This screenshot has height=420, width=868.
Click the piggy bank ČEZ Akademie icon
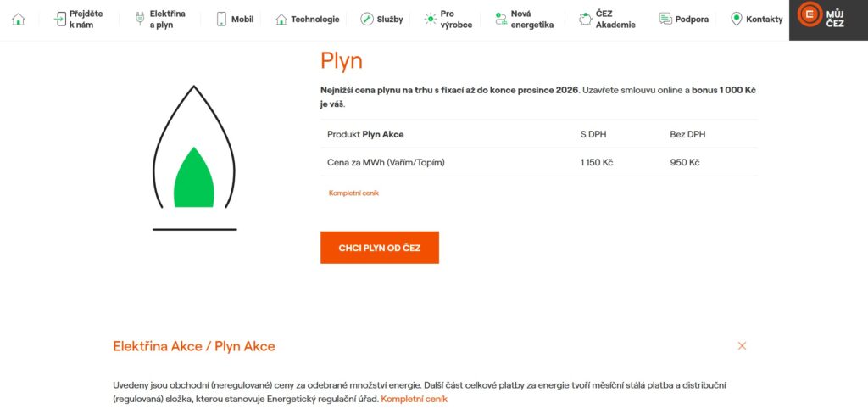586,20
